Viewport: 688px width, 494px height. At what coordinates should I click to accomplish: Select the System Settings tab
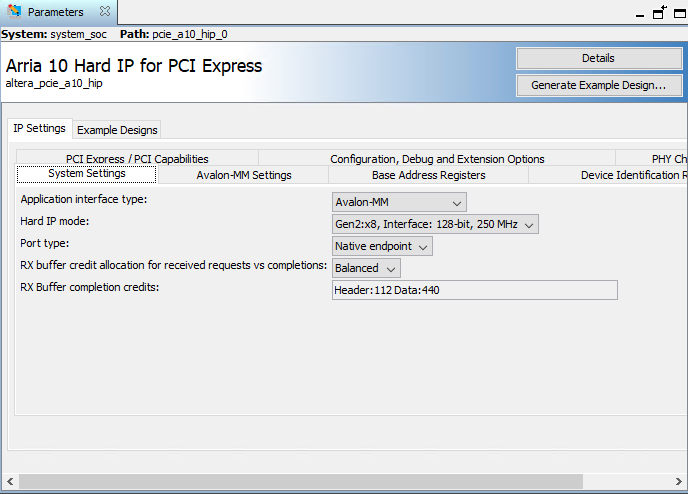pos(86,174)
